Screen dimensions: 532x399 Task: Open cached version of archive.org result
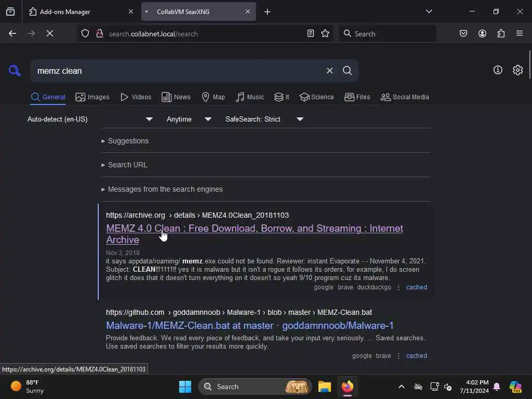(x=417, y=287)
